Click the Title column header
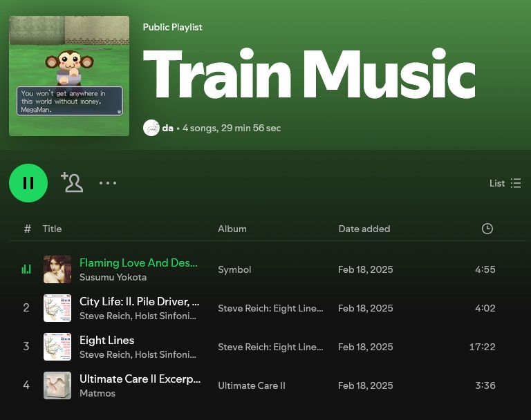Screen dimensions: 531x420 [52, 229]
